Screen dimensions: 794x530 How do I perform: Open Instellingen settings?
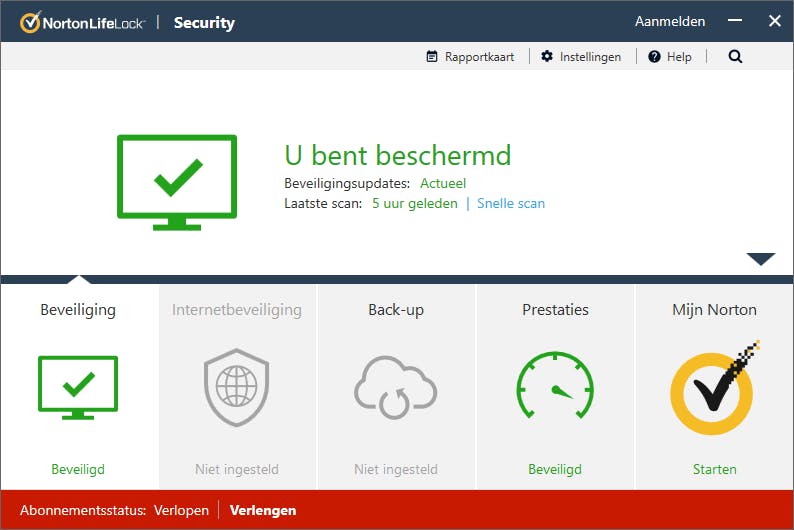pyautogui.click(x=581, y=57)
